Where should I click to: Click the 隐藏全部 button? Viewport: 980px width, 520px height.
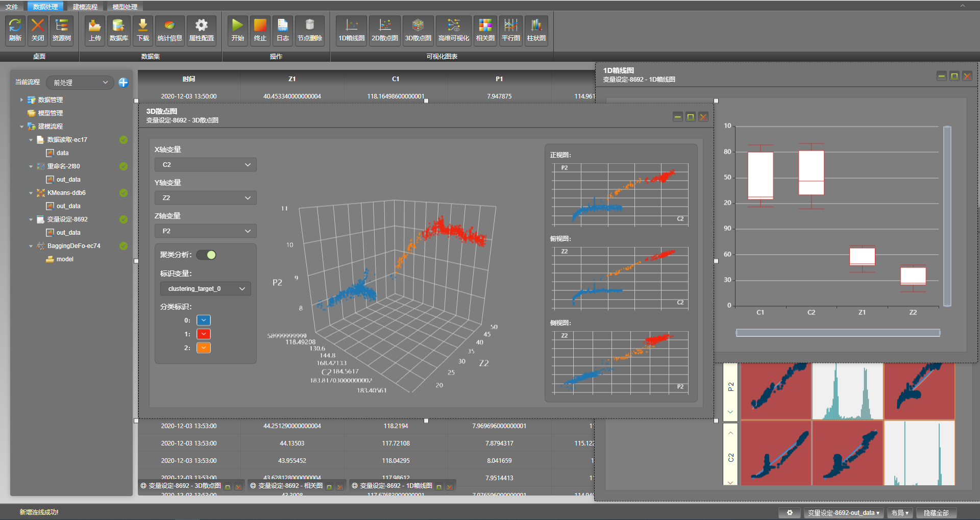coord(936,513)
